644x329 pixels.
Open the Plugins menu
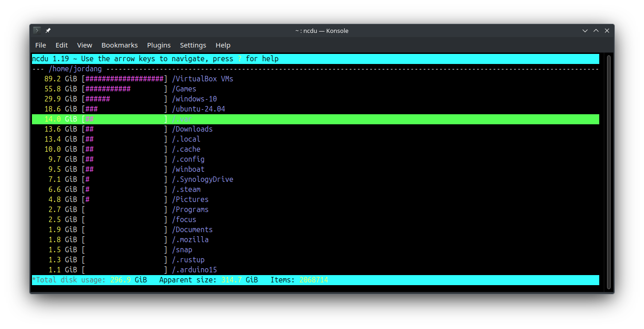[x=159, y=45]
